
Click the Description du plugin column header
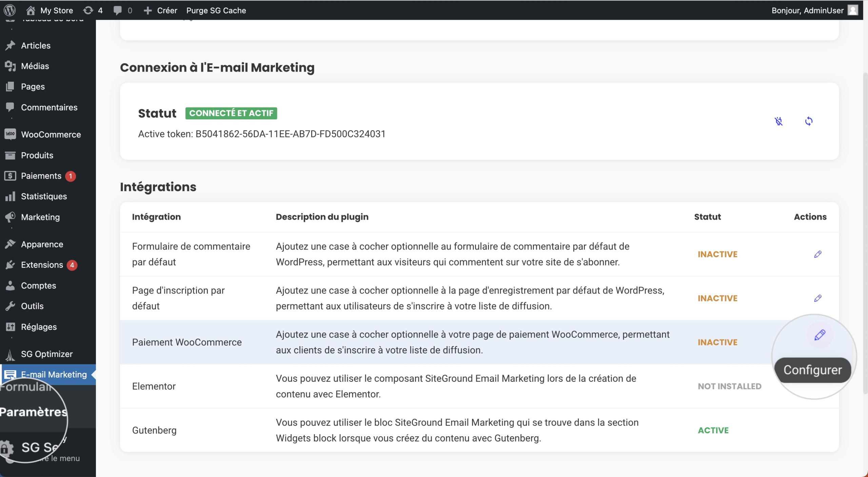322,217
